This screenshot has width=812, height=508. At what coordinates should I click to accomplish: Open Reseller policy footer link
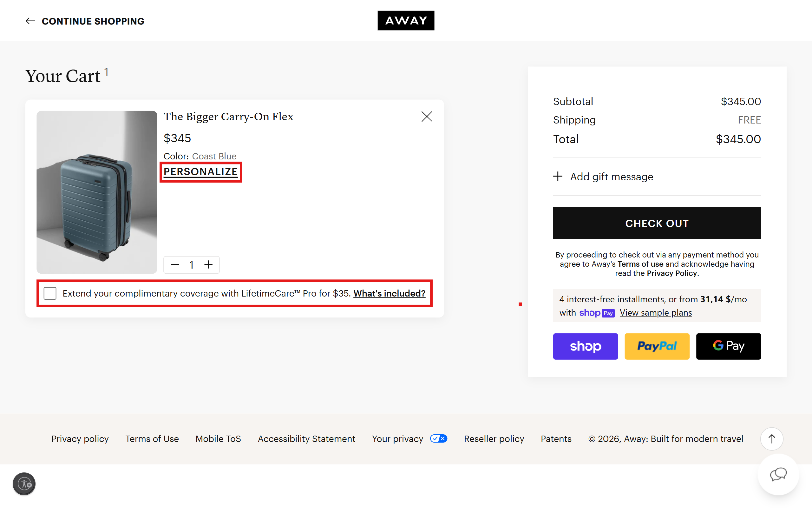494,439
